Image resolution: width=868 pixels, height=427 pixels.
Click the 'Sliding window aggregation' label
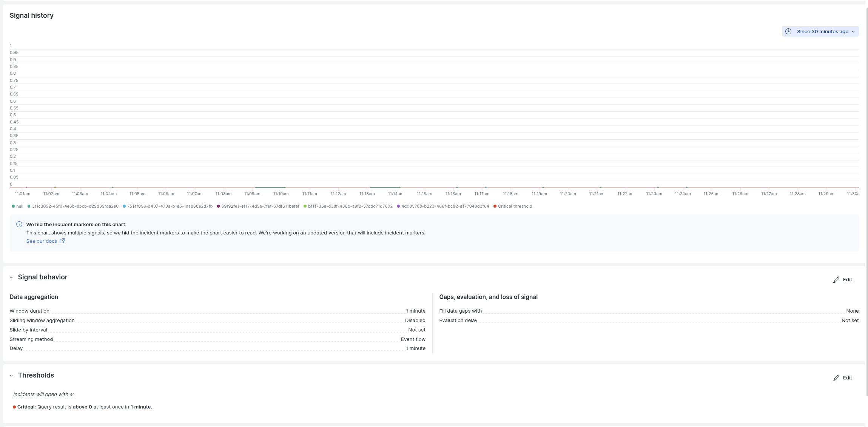42,321
